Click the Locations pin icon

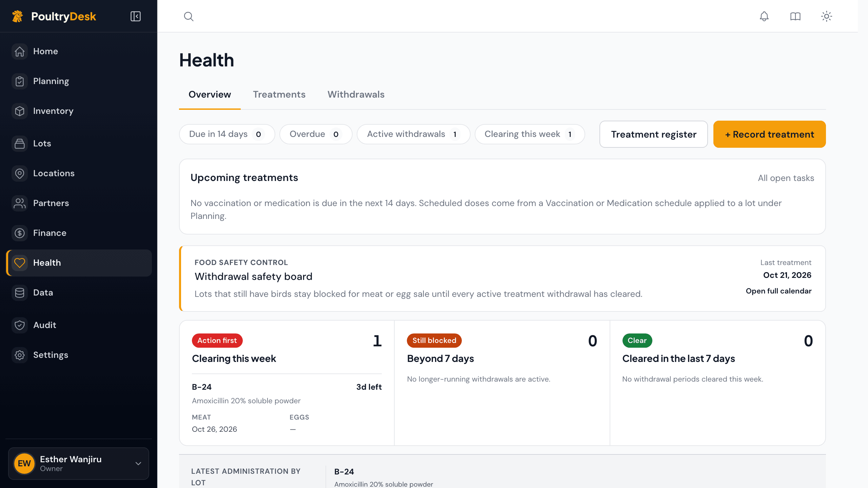click(20, 174)
